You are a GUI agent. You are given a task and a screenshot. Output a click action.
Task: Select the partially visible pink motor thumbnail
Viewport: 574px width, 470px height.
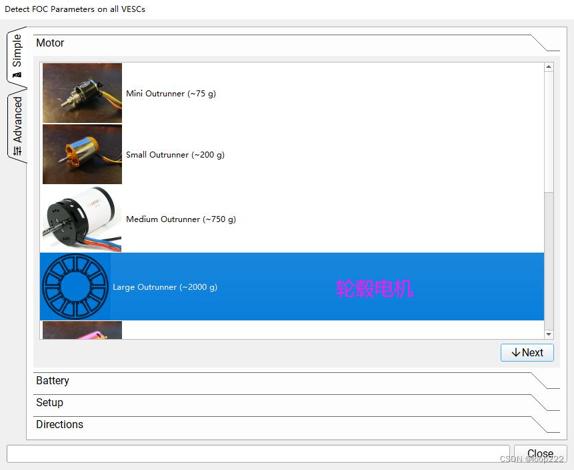[x=82, y=330]
